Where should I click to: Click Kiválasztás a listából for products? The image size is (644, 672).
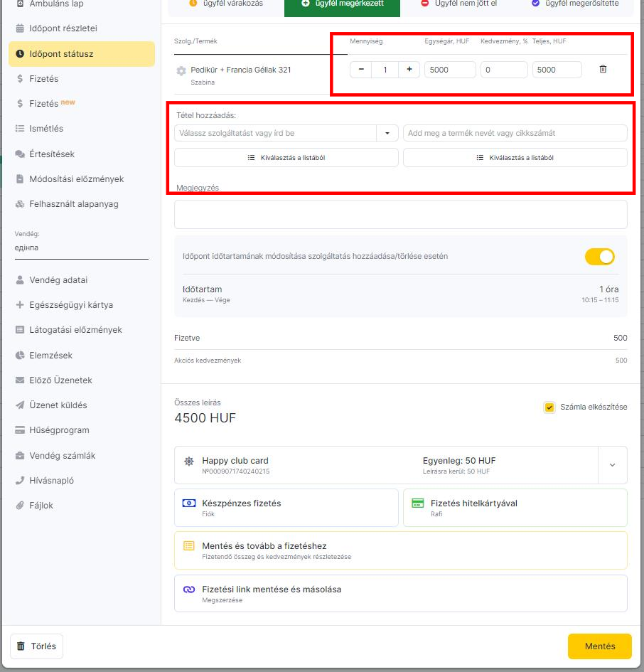click(x=515, y=158)
